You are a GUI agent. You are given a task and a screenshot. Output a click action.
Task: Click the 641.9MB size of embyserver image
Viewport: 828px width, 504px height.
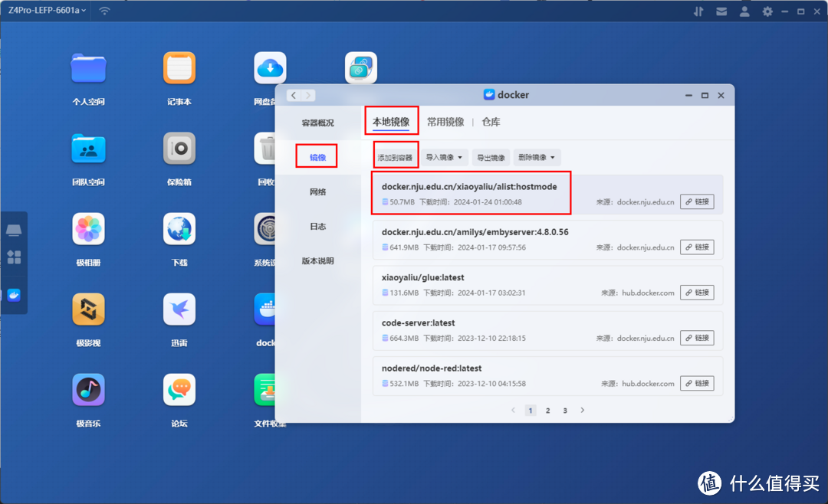click(x=404, y=247)
